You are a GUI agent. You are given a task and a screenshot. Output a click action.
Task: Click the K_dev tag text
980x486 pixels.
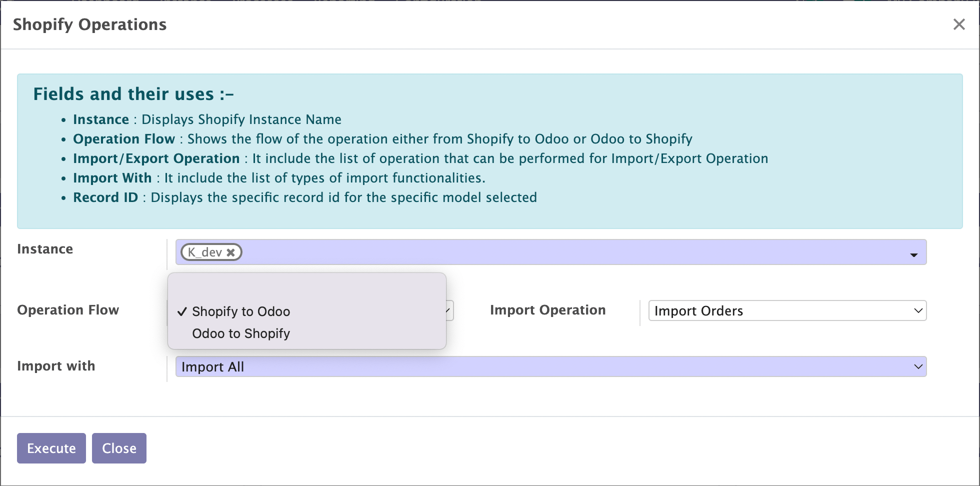point(204,252)
